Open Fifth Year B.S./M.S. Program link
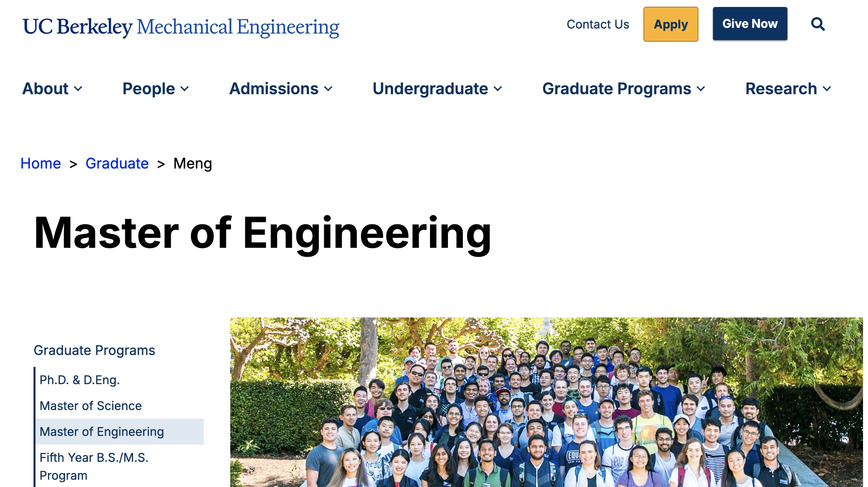 (x=94, y=467)
